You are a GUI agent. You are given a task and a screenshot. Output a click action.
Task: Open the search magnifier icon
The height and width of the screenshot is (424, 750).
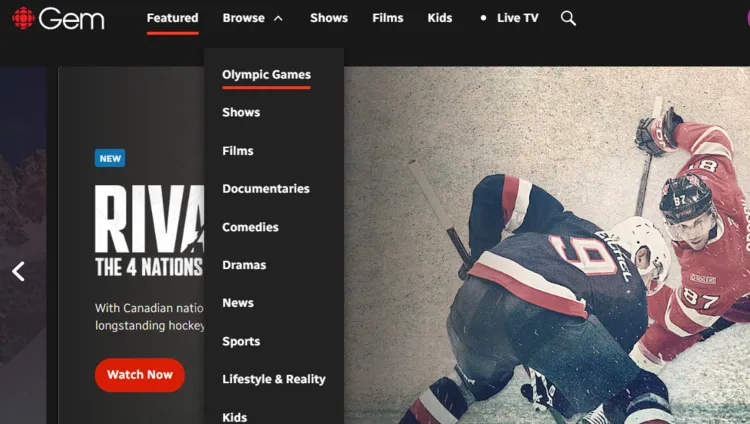(568, 18)
